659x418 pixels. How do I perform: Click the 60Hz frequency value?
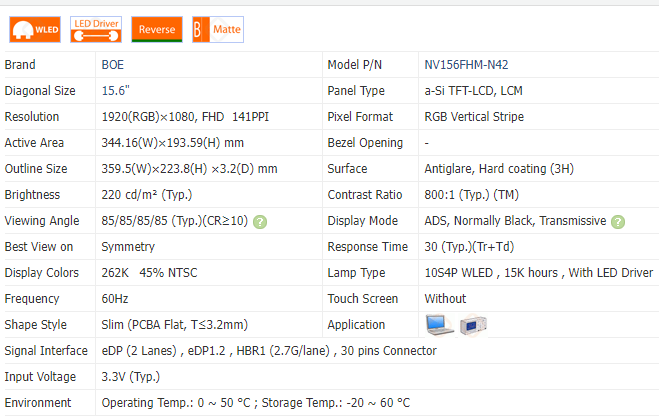click(115, 299)
